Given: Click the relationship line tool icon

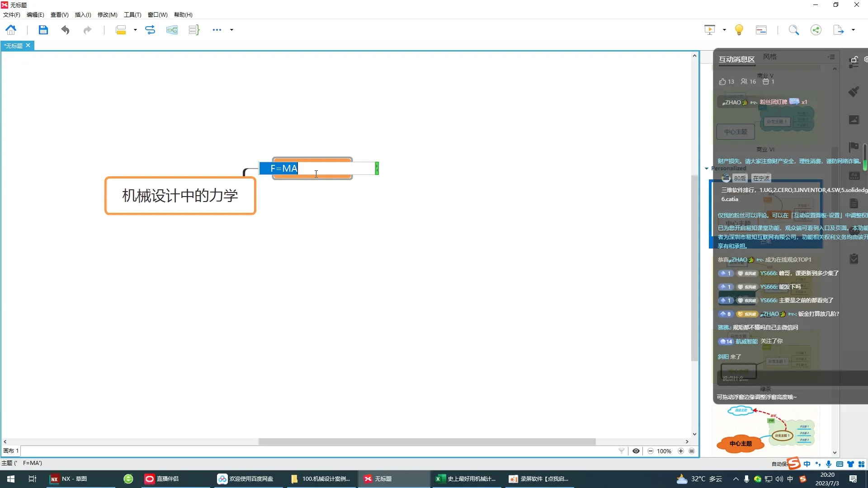Looking at the screenshot, I should (x=150, y=30).
